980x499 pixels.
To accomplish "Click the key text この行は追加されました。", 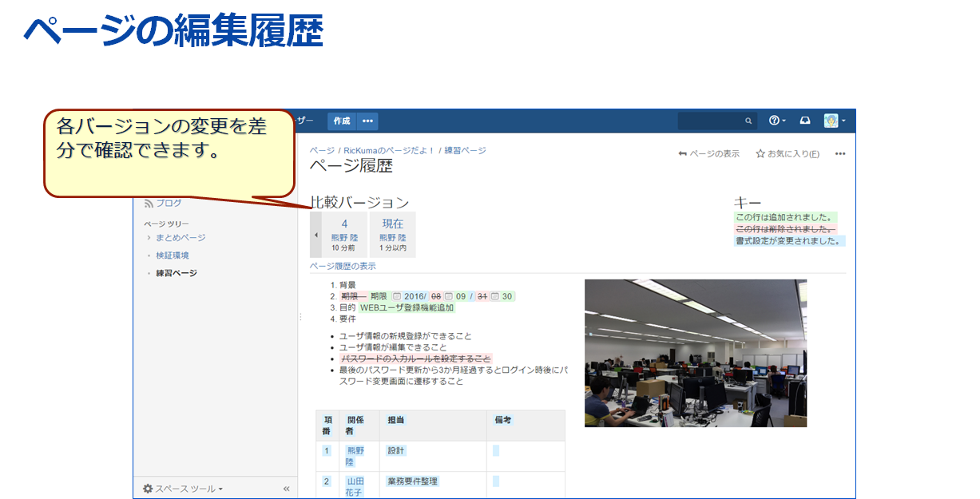I will (x=785, y=217).
